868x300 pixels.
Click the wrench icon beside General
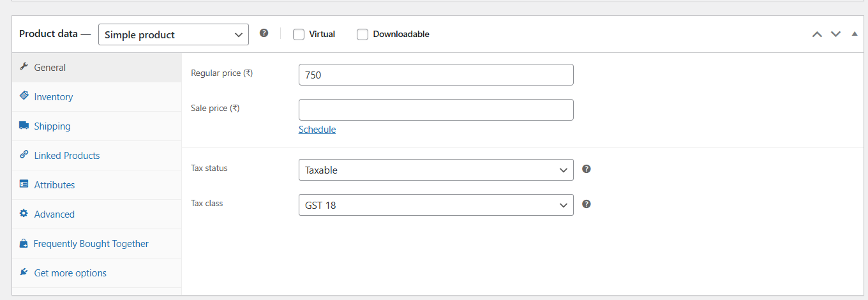(24, 67)
